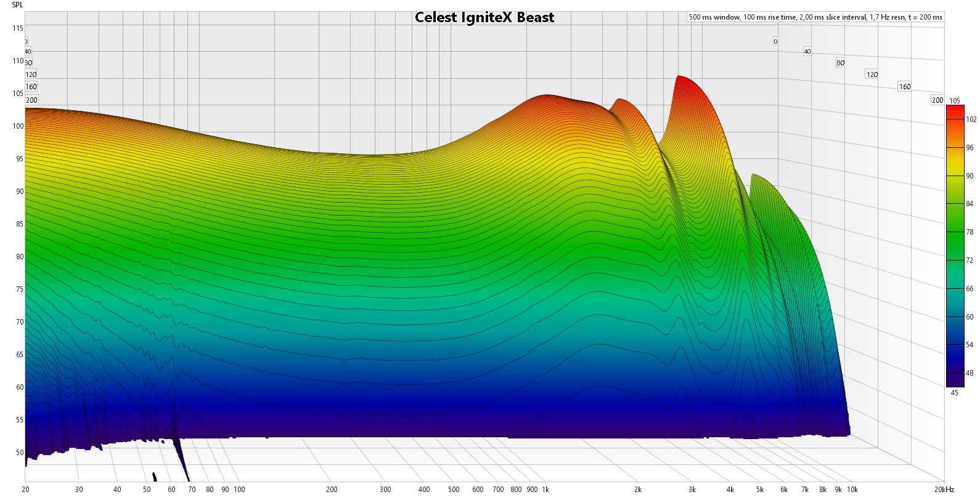The image size is (980, 497).
Task: Click the "10k" frequency label
Action: (852, 490)
